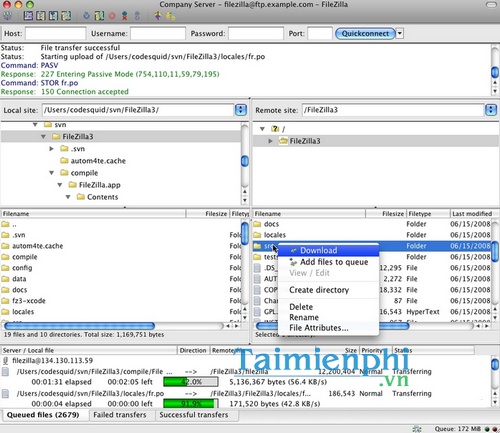Open the Remote site path dropdown
The width and height of the screenshot is (500, 433).
tap(491, 110)
